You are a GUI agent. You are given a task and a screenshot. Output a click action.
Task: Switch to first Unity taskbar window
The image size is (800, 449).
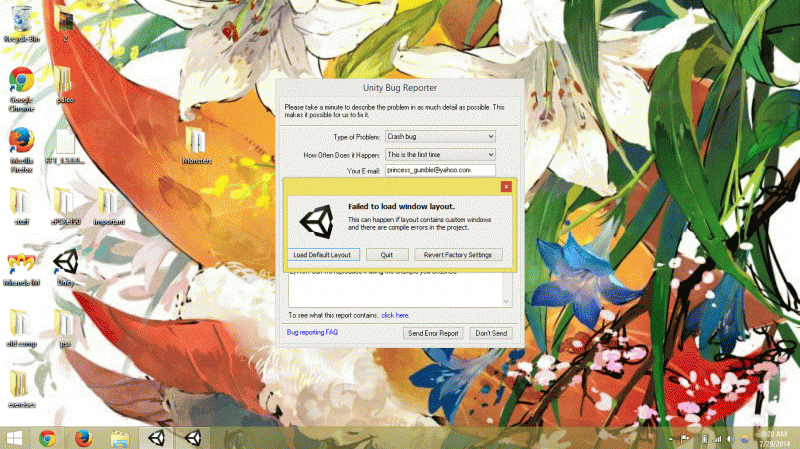pyautogui.click(x=156, y=438)
